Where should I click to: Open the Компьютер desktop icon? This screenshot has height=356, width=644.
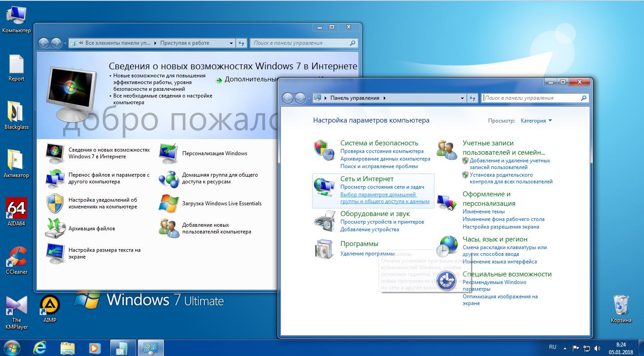click(x=16, y=20)
